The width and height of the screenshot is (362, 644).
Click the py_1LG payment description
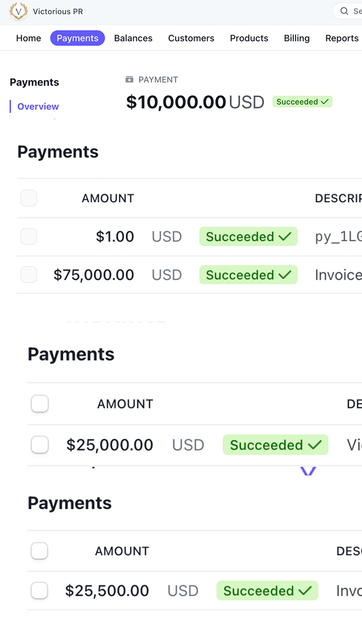click(338, 236)
